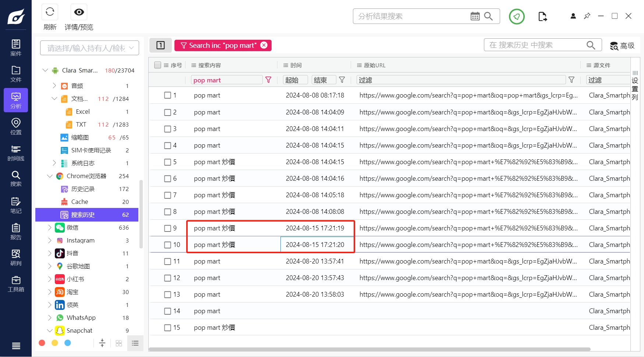Open the 工具箱 toolbox sidebar icon
Viewport: 644px width, 357px height.
[16, 284]
